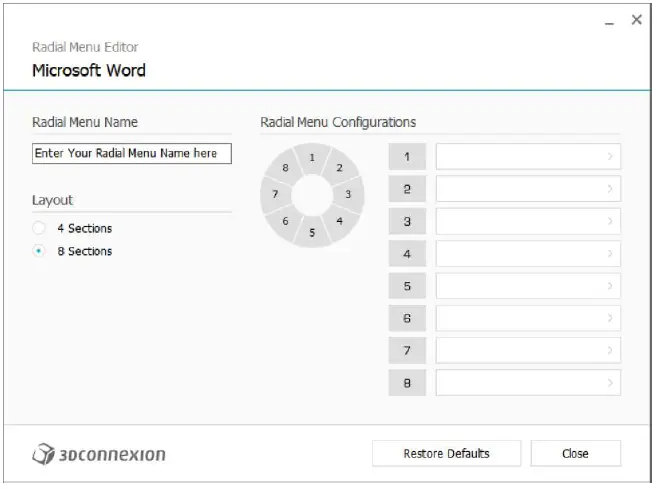Click the number 3 slot label button

[x=407, y=221]
